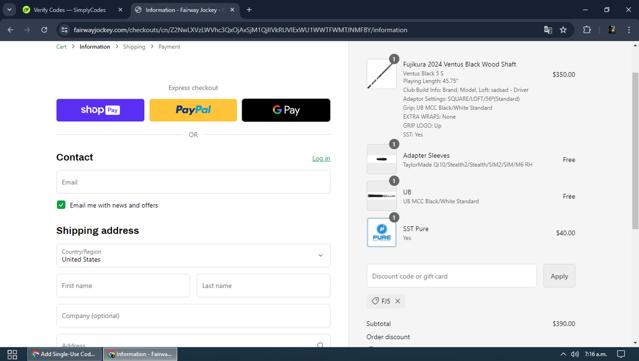Screen dimensions: 639x361
Task: Click the taskbar clock showing 7:16 a.m.
Action: tap(596, 354)
